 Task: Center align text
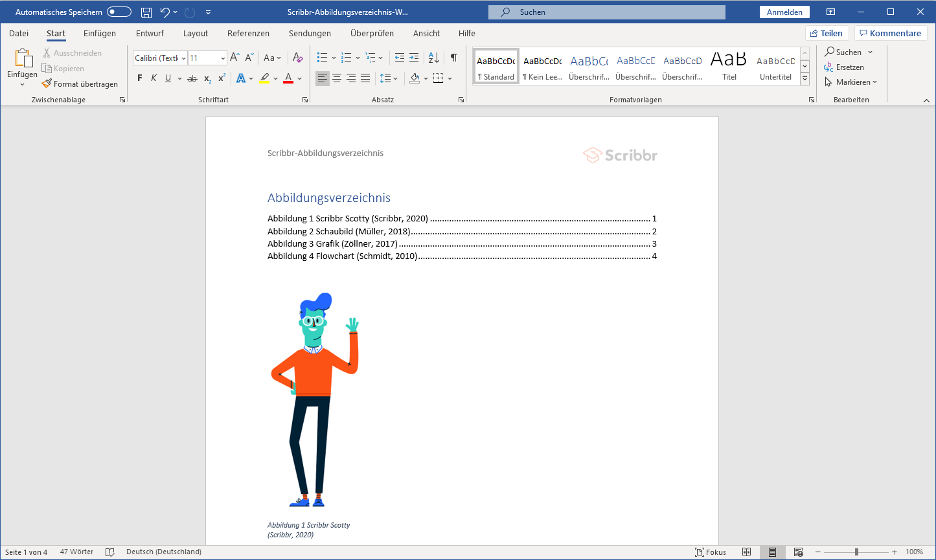(x=337, y=78)
